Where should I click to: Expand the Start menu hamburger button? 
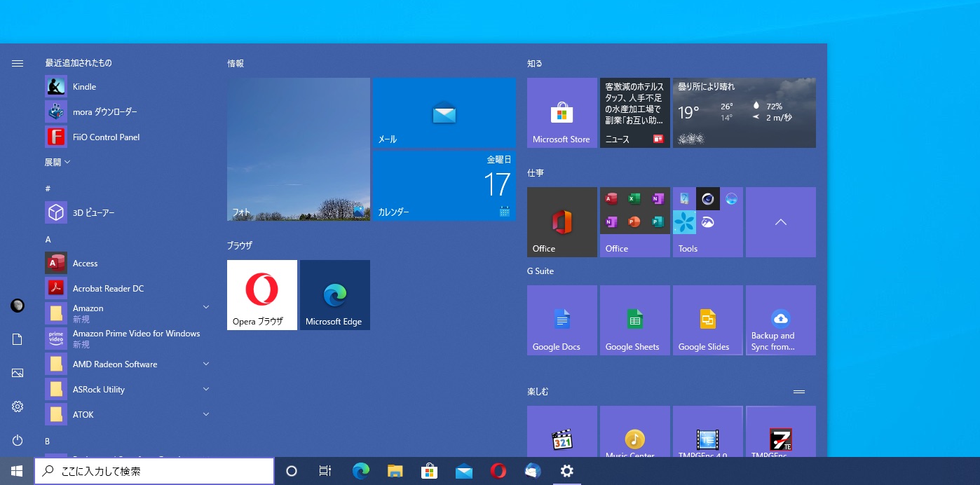click(x=18, y=63)
